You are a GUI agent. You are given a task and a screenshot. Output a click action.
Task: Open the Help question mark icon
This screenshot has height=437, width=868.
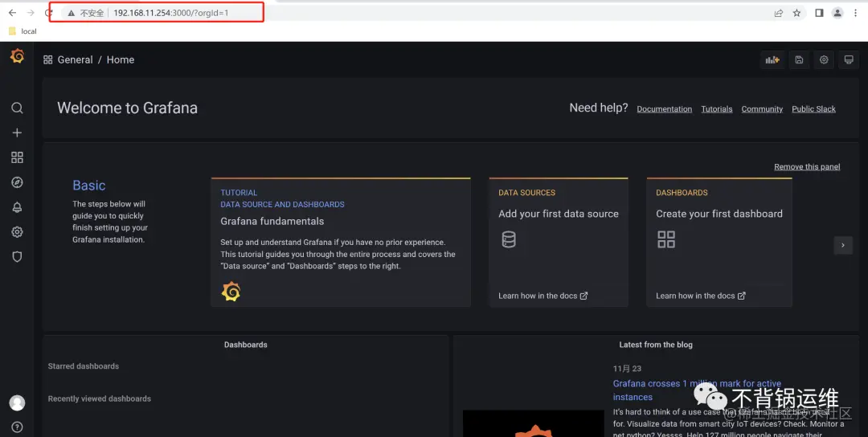pyautogui.click(x=17, y=427)
